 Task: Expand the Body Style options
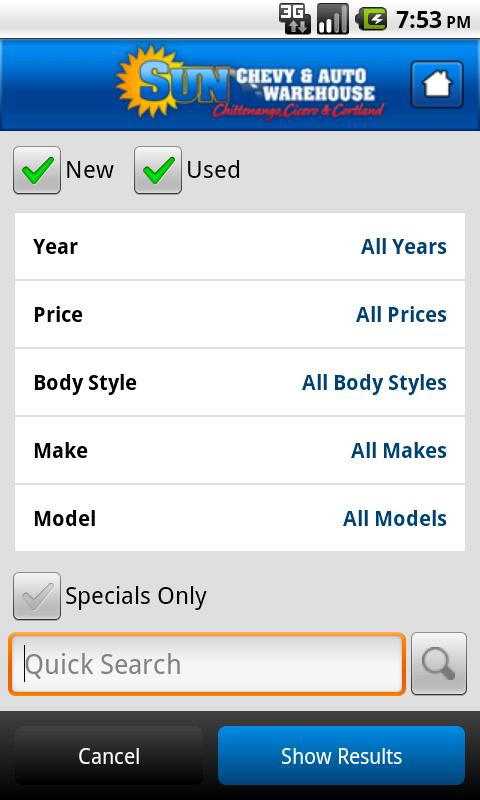pos(240,382)
